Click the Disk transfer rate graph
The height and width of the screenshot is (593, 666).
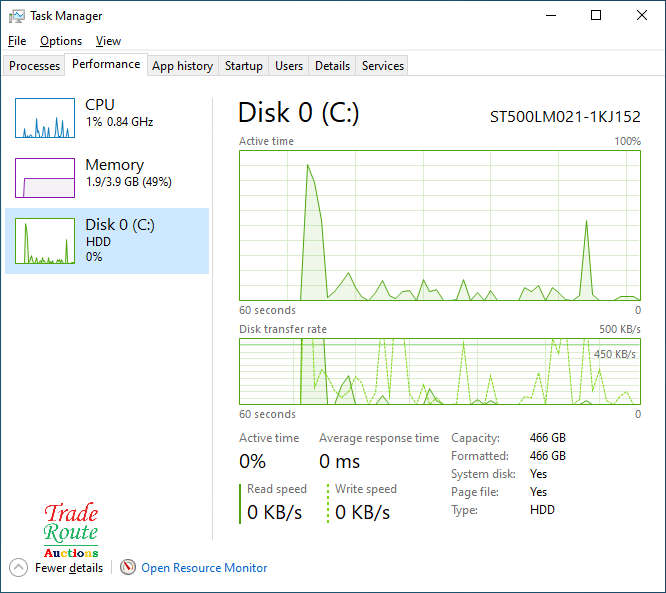point(440,371)
